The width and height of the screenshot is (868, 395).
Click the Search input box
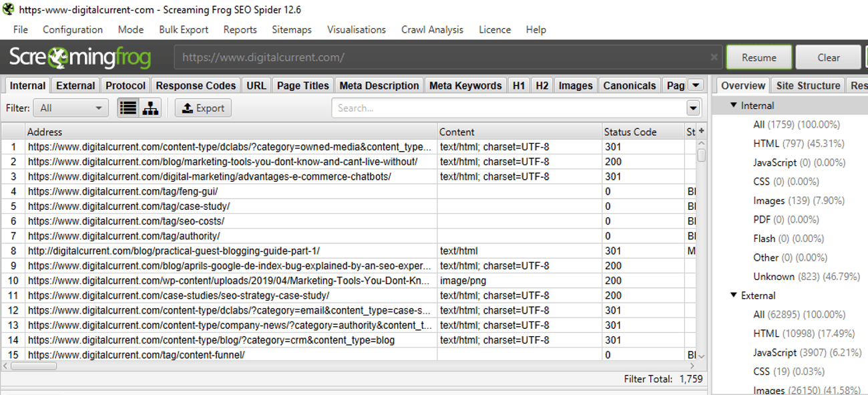click(509, 108)
